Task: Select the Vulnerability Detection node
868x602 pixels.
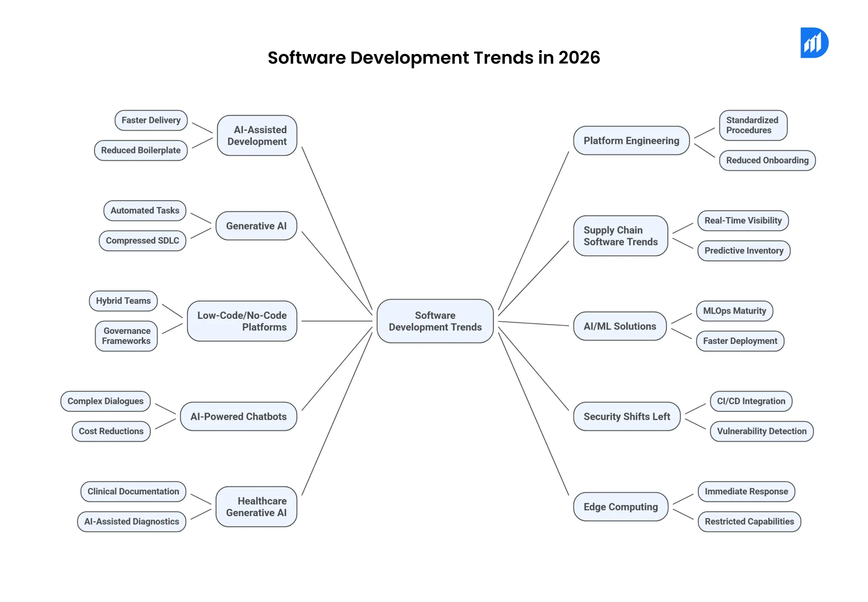Action: click(761, 431)
